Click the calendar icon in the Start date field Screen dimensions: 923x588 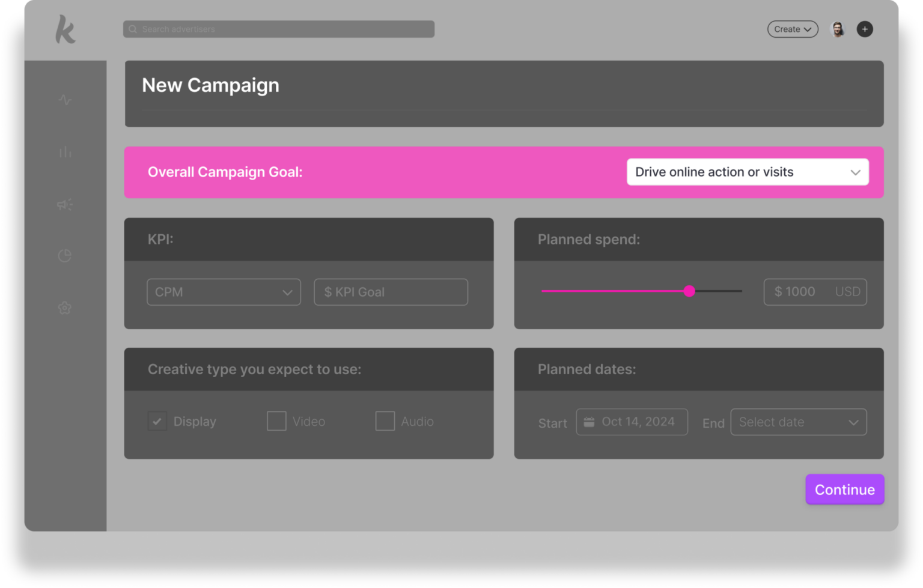[589, 422]
